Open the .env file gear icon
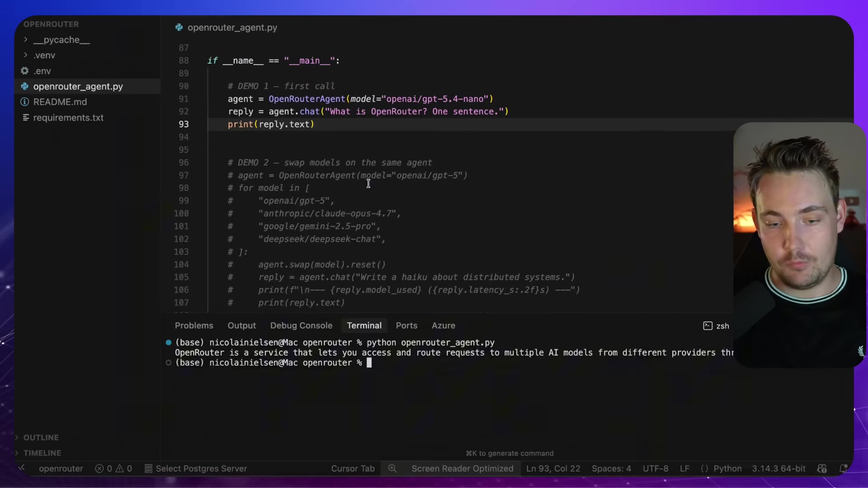The width and height of the screenshot is (868, 488). [25, 71]
